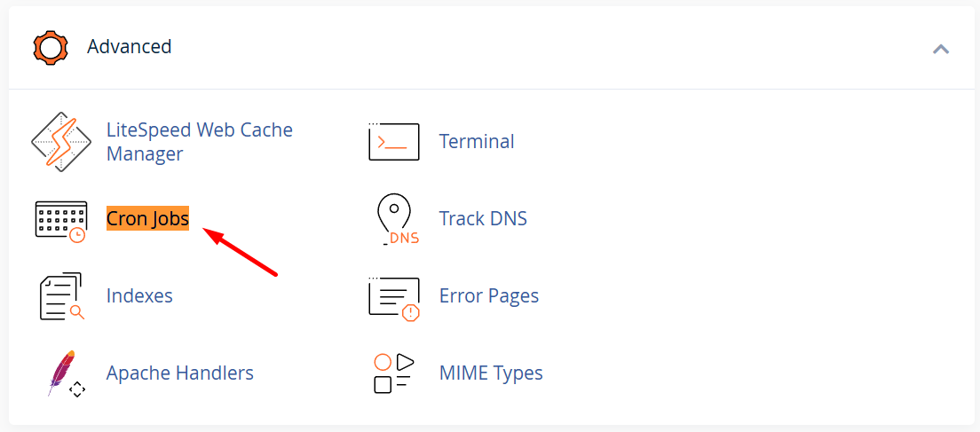Viewport: 980px width, 432px height.
Task: Open the Track DNS pin icon
Action: coord(393,219)
